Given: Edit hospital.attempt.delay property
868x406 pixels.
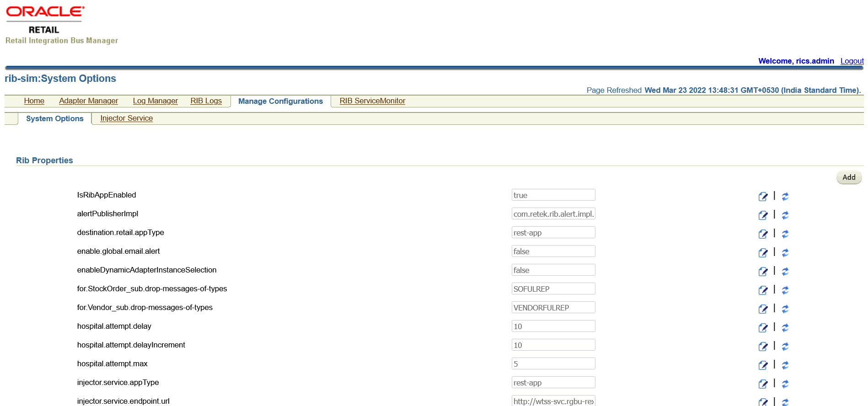Looking at the screenshot, I should (x=763, y=328).
